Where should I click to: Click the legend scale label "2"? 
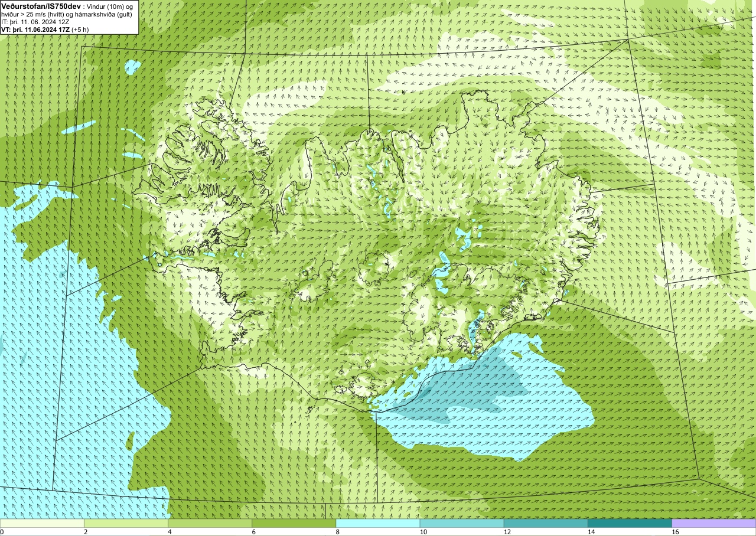(86, 532)
